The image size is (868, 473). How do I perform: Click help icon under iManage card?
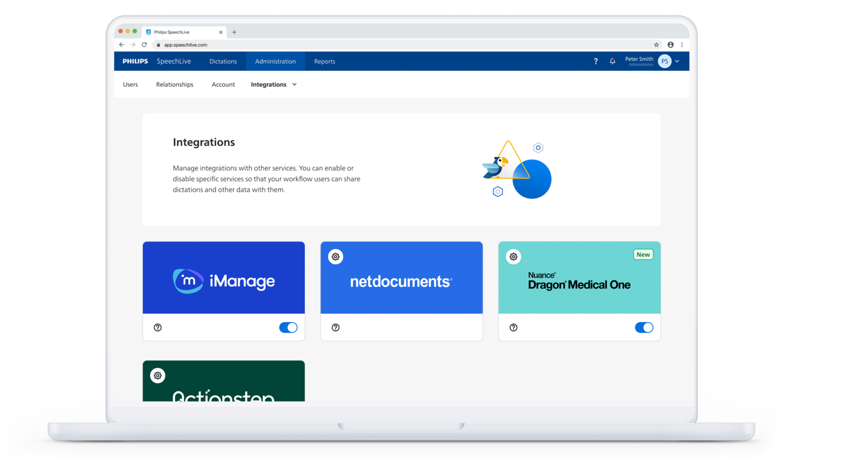[x=157, y=327]
